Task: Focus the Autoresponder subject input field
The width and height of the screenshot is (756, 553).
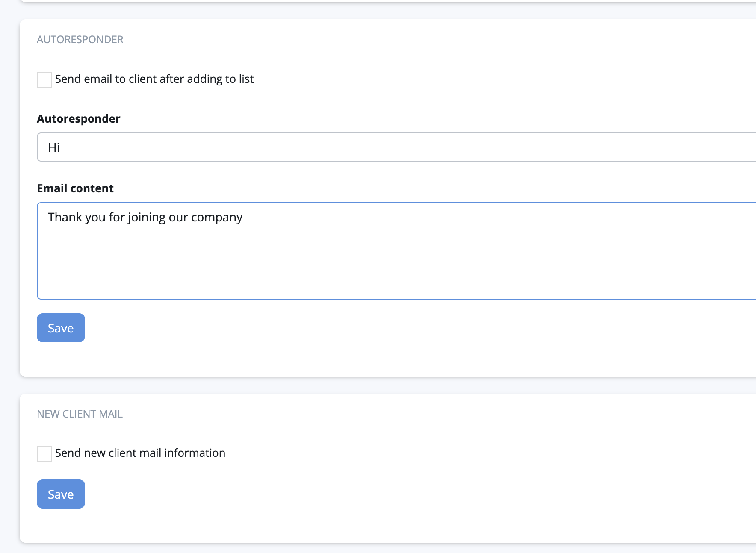Action: click(385, 147)
